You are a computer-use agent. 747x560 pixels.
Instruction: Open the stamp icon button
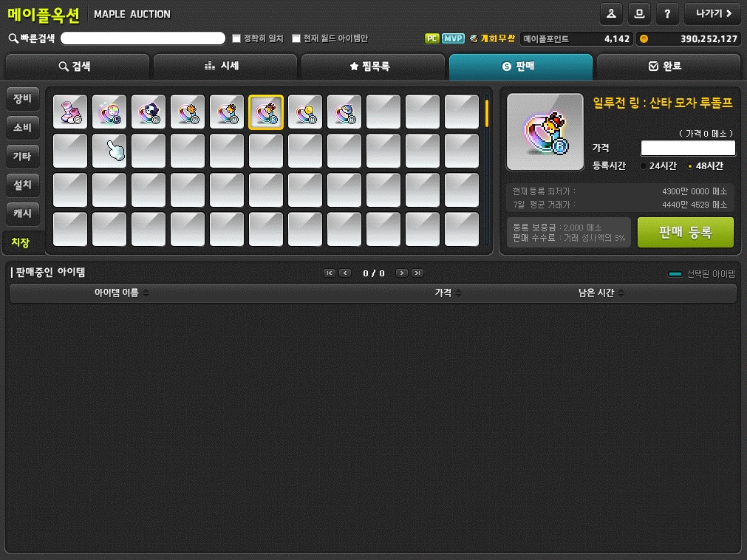pos(639,14)
